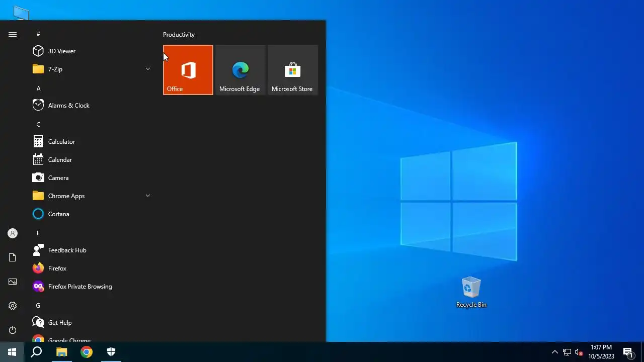This screenshot has width=644, height=362.
Task: Open Firefox Private Browsing
Action: point(92,286)
